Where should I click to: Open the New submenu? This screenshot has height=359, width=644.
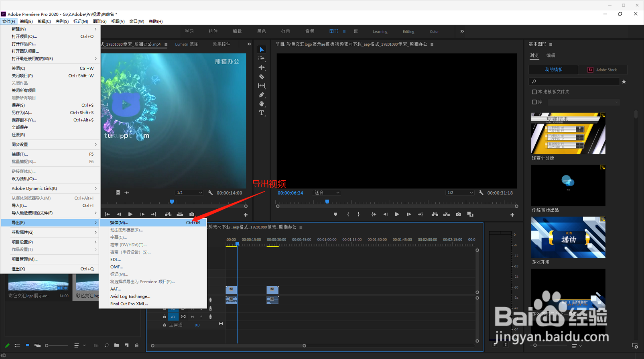tap(50, 29)
